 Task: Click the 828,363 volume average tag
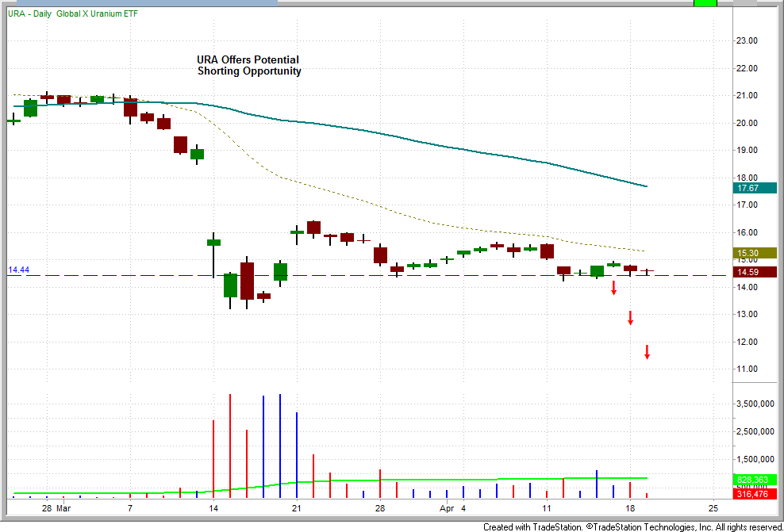[x=755, y=480]
